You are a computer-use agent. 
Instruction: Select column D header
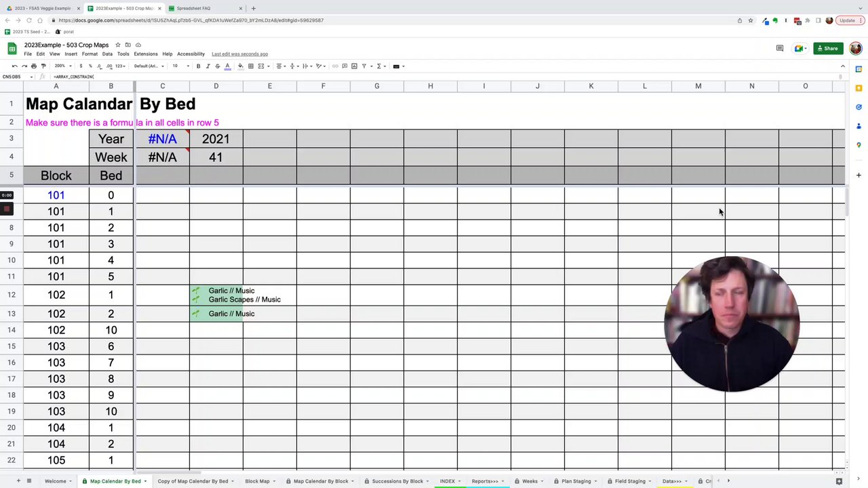216,86
